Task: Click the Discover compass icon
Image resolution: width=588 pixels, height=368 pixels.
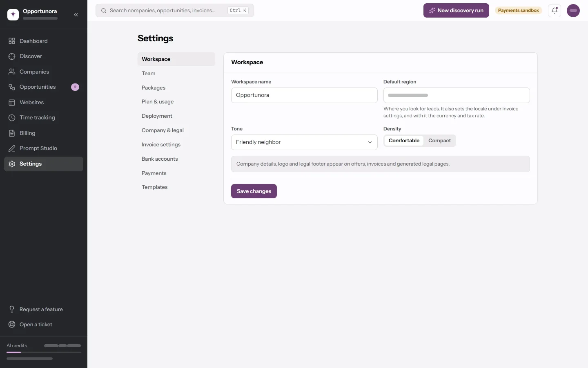Action: point(12,56)
